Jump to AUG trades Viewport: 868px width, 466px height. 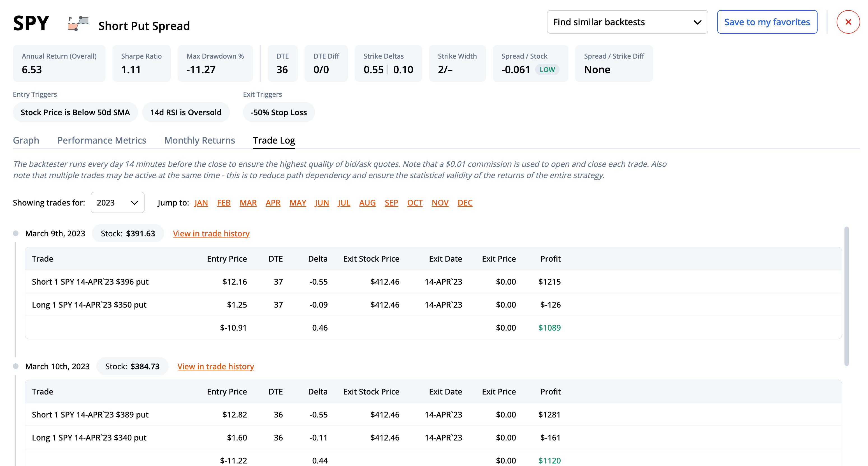(x=367, y=203)
